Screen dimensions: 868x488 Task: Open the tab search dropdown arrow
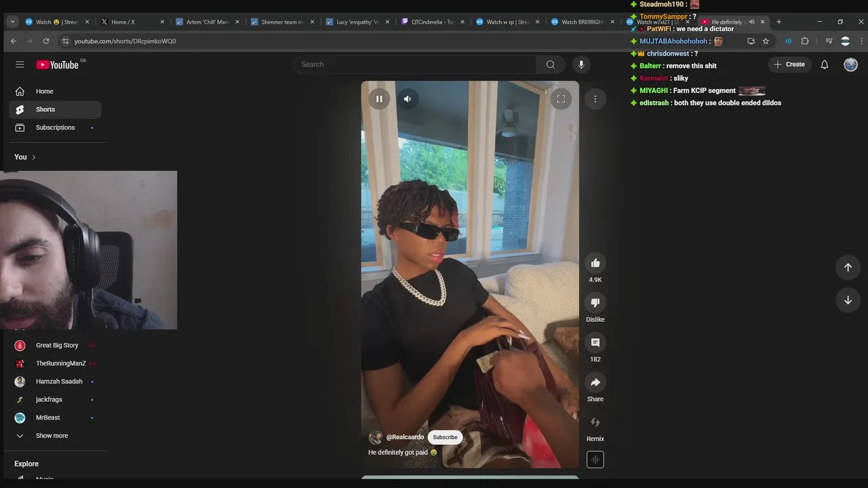[12, 22]
